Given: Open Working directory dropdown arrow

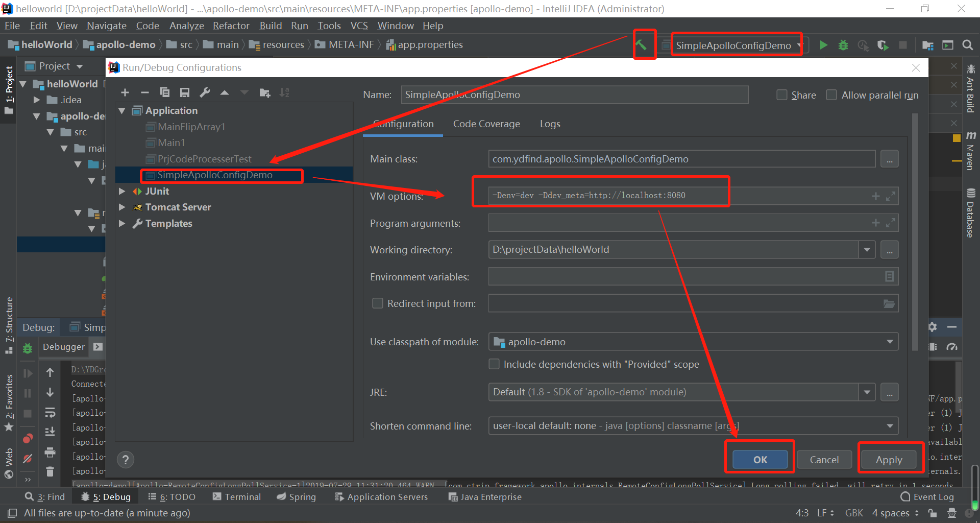Looking at the screenshot, I should coord(867,250).
